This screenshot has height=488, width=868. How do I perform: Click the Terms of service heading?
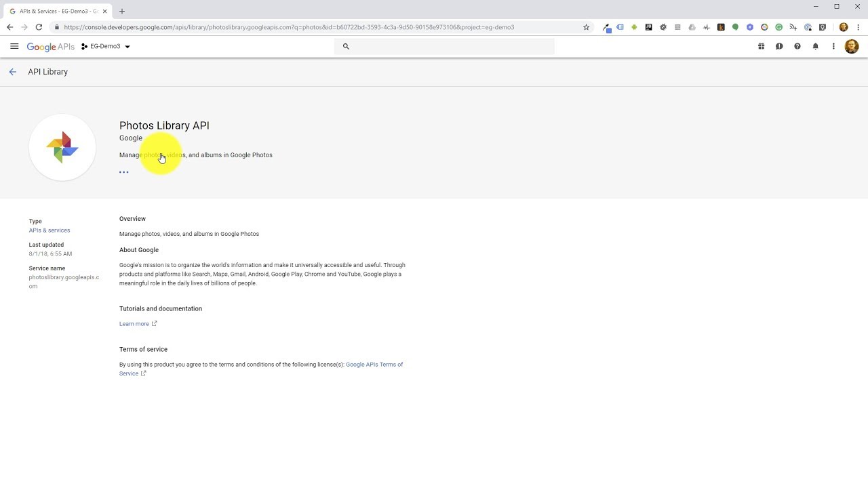tap(143, 349)
